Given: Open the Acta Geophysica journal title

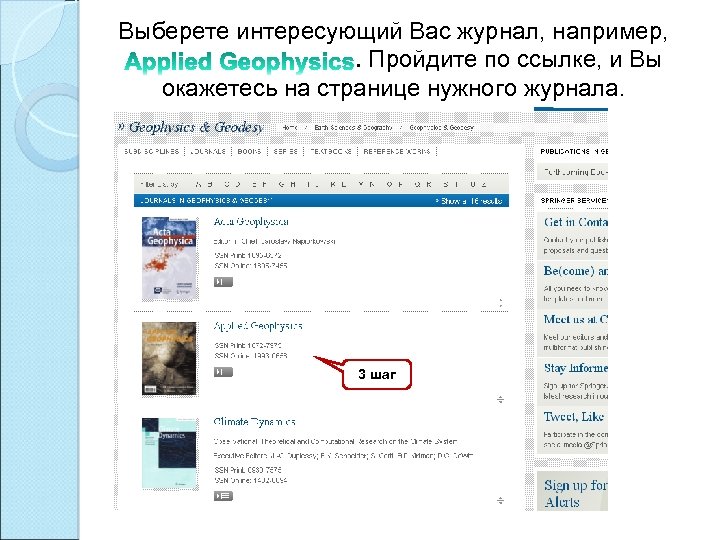Looking at the screenshot, I should pos(251,222).
